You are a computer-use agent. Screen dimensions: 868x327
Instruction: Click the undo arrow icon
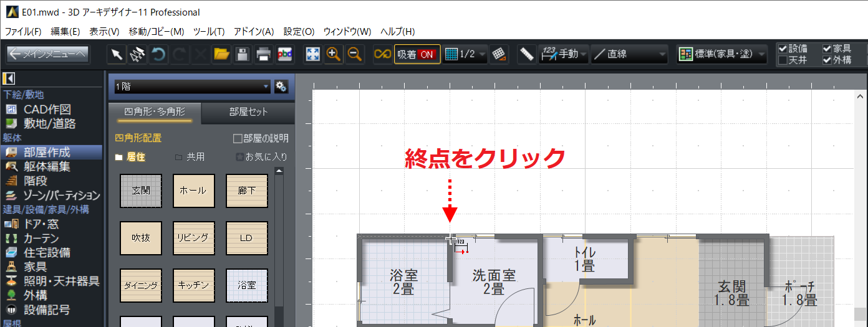click(159, 54)
